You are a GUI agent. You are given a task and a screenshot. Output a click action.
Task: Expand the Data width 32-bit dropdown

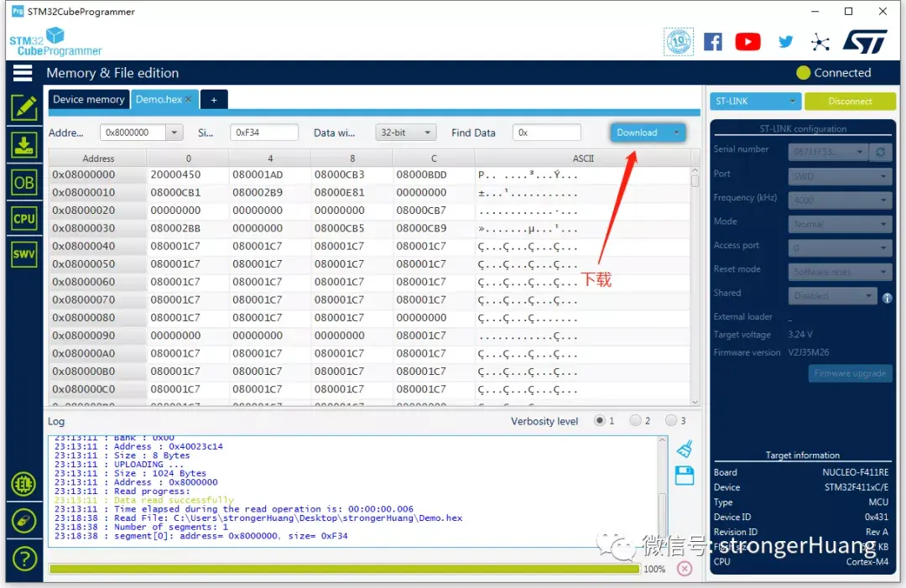tap(406, 133)
